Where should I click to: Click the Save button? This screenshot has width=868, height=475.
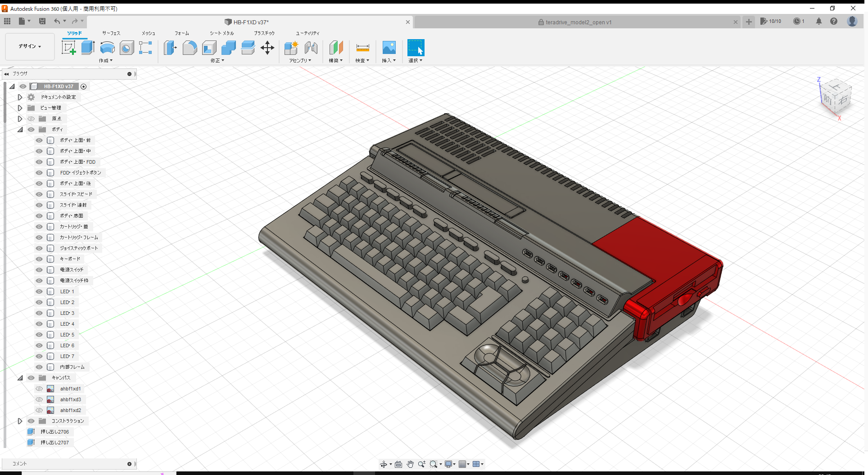coord(42,21)
